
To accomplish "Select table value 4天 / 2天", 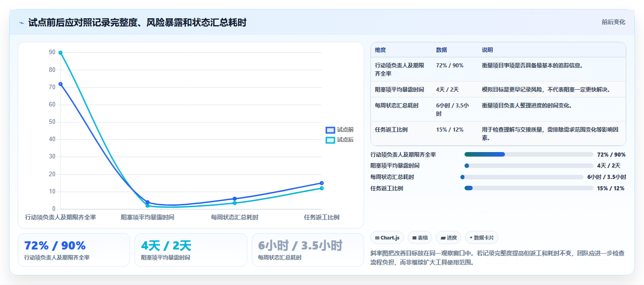I will (x=447, y=89).
